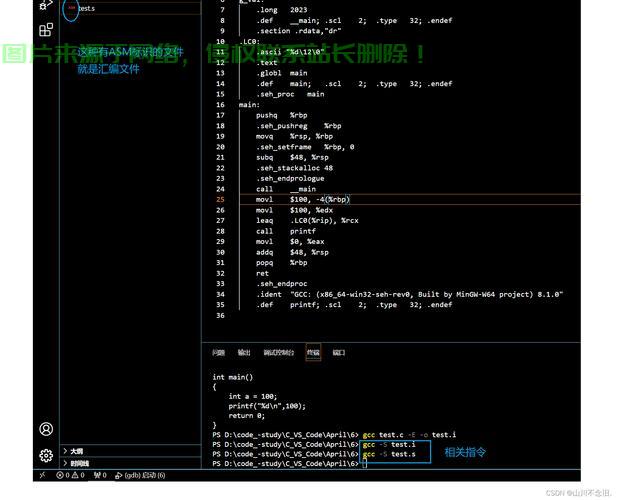
Task: Click the 'pushq %rbp' instruction
Action: pos(281,115)
